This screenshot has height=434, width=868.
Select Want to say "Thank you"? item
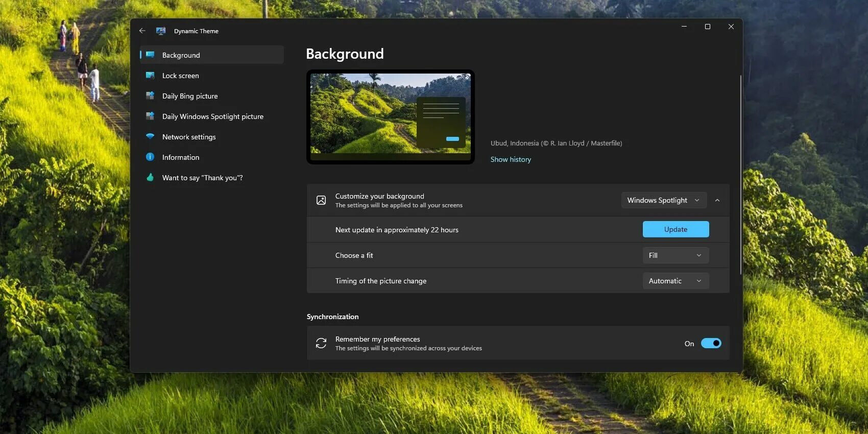212,177
